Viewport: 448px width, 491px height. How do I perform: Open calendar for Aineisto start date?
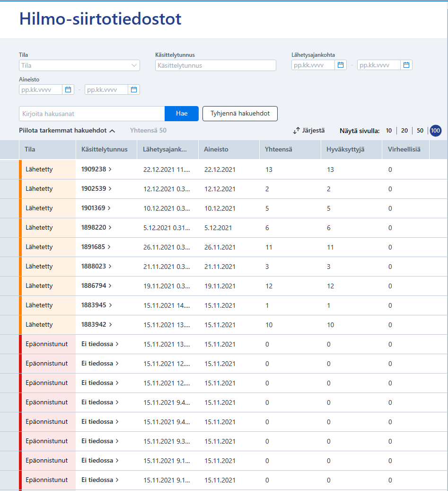(68, 89)
